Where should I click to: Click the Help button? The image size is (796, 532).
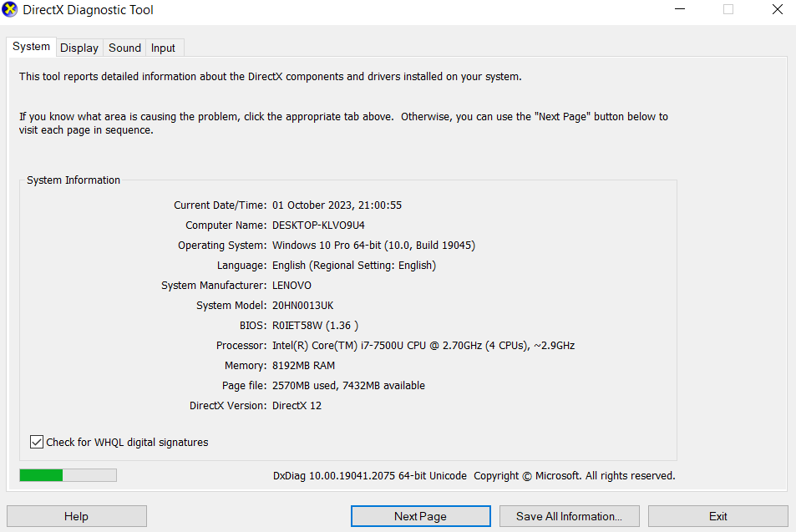pos(77,516)
